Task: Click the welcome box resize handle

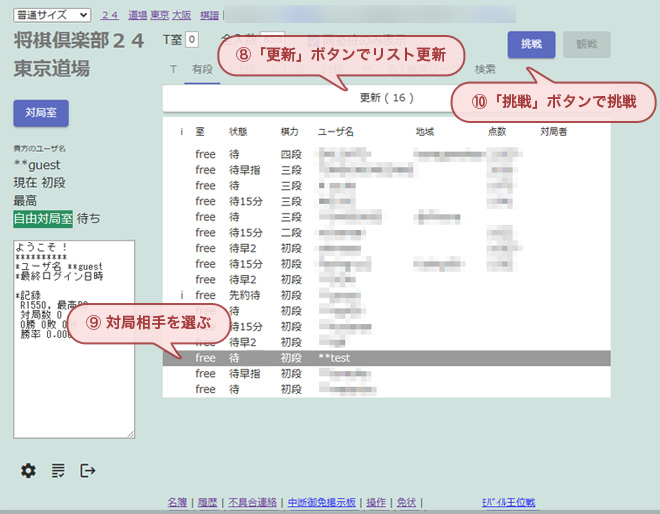Action: 131,434
